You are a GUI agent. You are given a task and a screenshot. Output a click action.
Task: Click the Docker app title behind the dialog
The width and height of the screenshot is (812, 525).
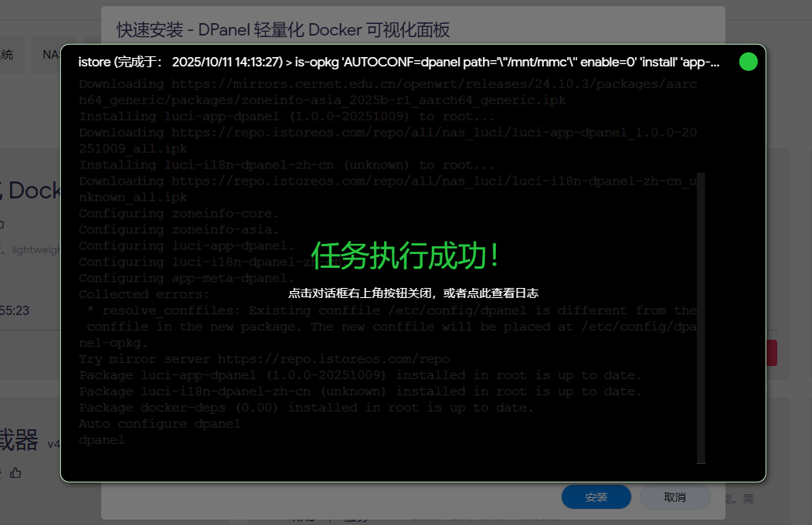[x=31, y=190]
